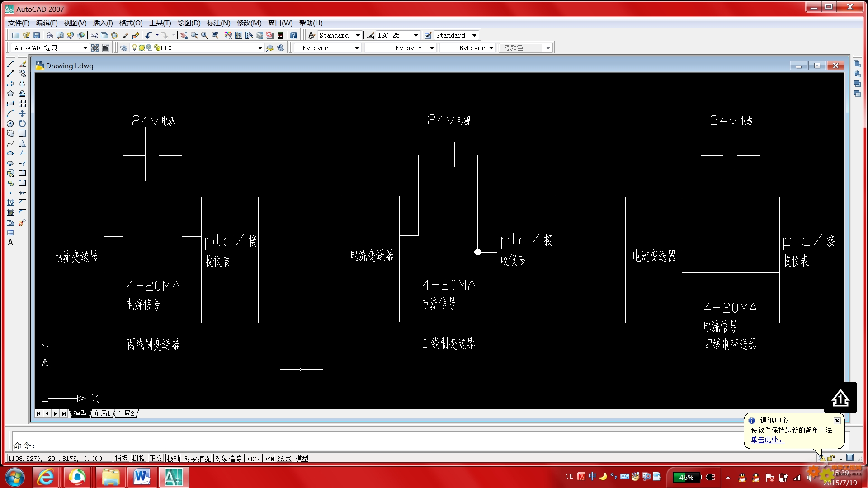
Task: Click the Windows Start button
Action: 14,477
